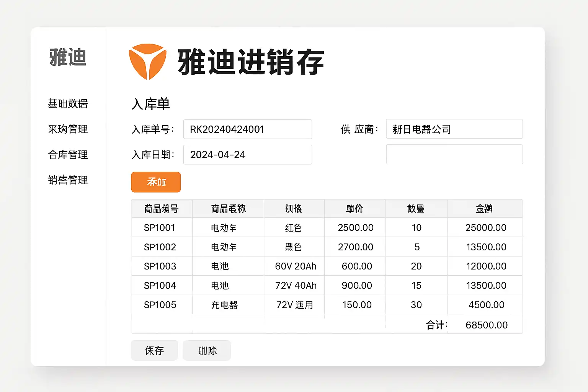The image size is (588, 392).
Task: Click quantity 20 in the SP1003 row
Action: tap(416, 266)
